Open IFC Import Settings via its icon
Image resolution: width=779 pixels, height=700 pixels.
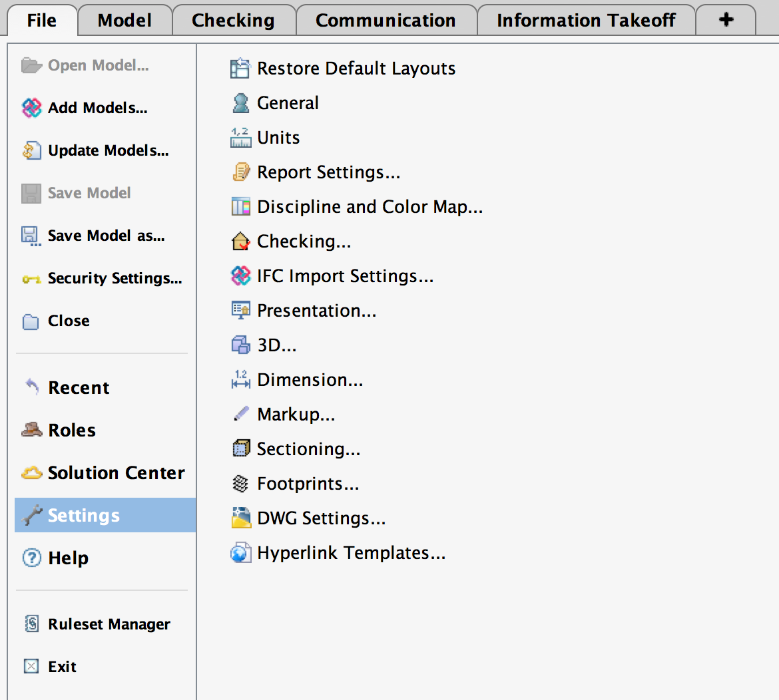coord(240,275)
